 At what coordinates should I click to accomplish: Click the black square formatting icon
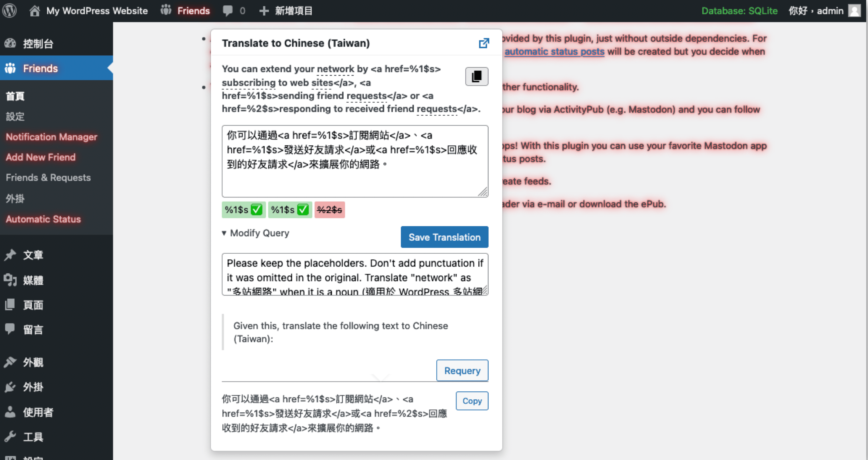click(476, 76)
